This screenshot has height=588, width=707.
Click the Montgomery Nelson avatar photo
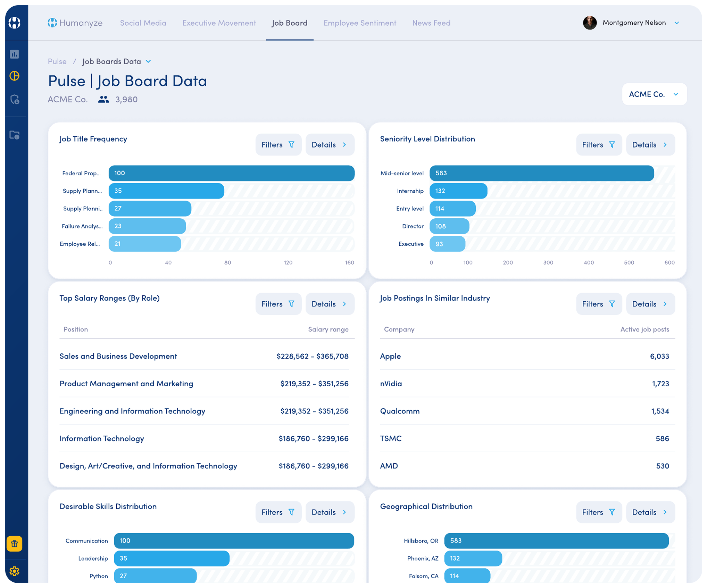click(x=590, y=23)
